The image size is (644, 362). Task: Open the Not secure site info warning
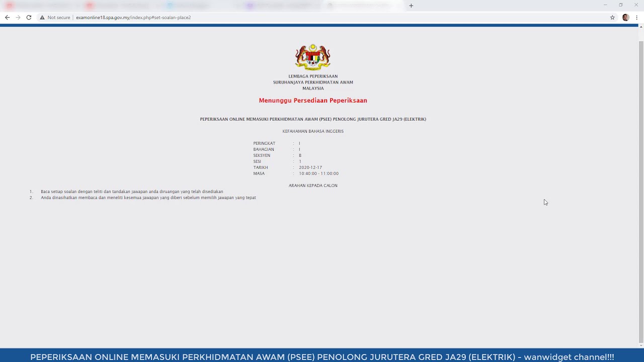point(55,18)
